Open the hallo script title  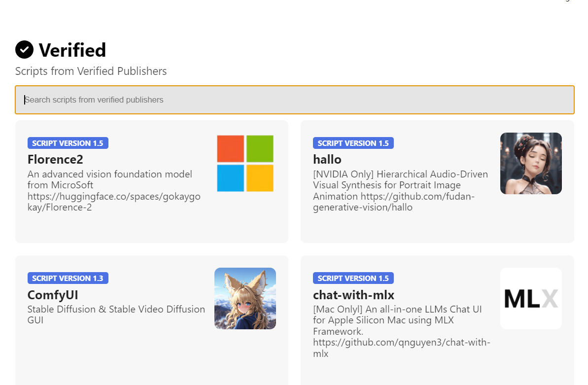[327, 159]
